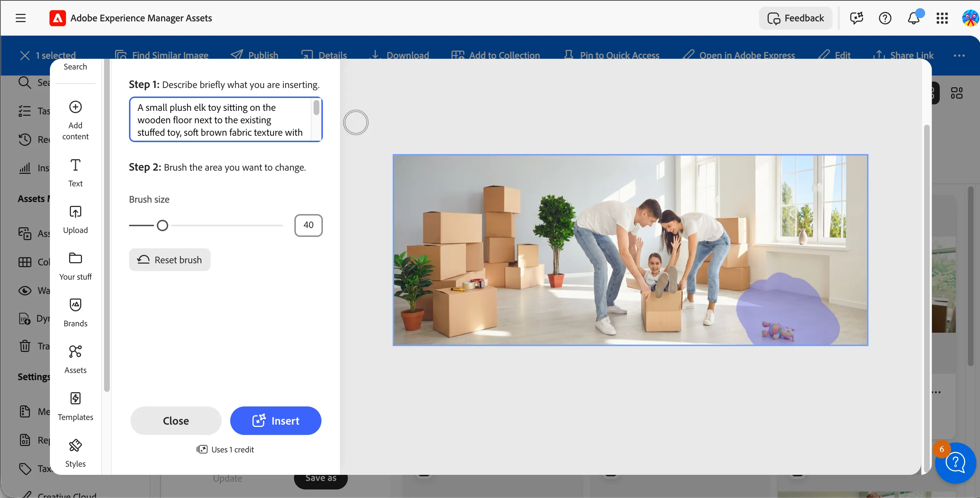Click the brush size value field

click(308, 225)
